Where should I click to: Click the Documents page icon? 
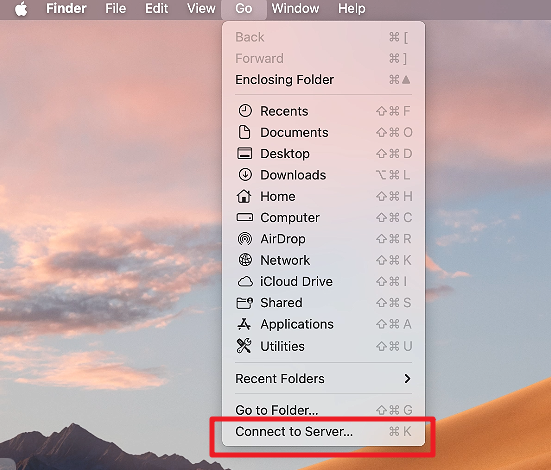pos(245,132)
